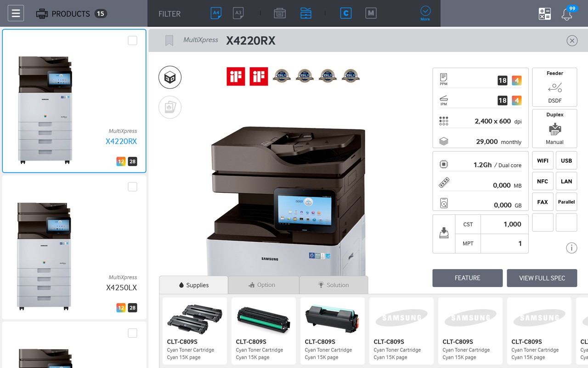This screenshot has height=368, width=588.
Task: Select the A3 paper size filter
Action: coord(238,13)
